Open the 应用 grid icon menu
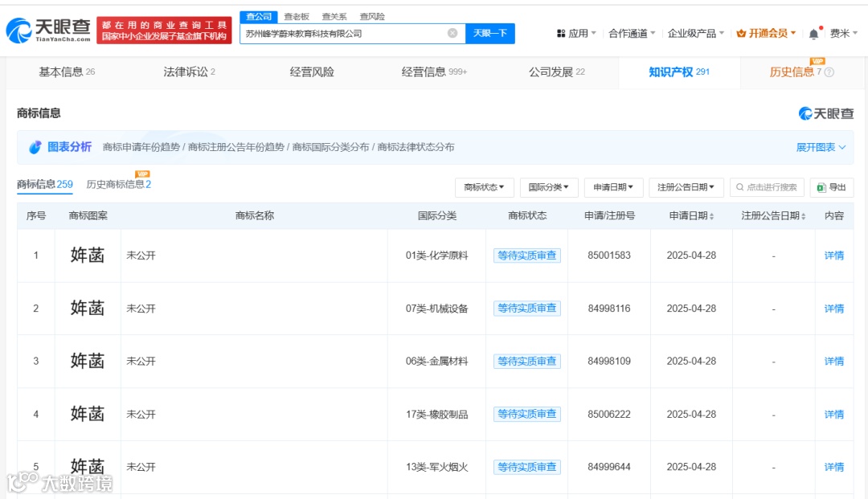The width and height of the screenshot is (868, 499). pyautogui.click(x=561, y=34)
